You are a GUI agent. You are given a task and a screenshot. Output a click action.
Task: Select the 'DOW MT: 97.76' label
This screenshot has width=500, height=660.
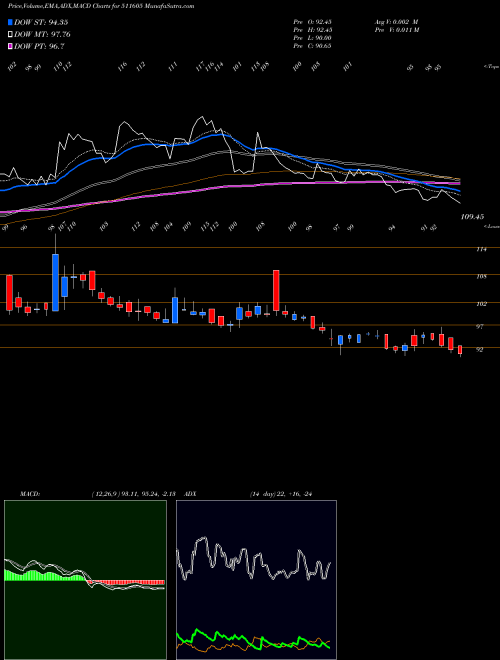click(x=42, y=35)
